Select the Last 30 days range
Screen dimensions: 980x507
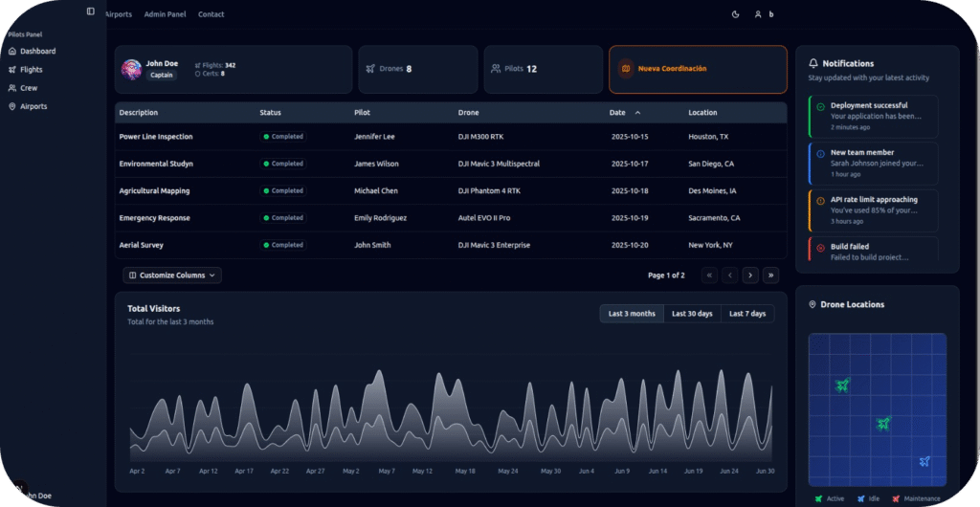692,314
